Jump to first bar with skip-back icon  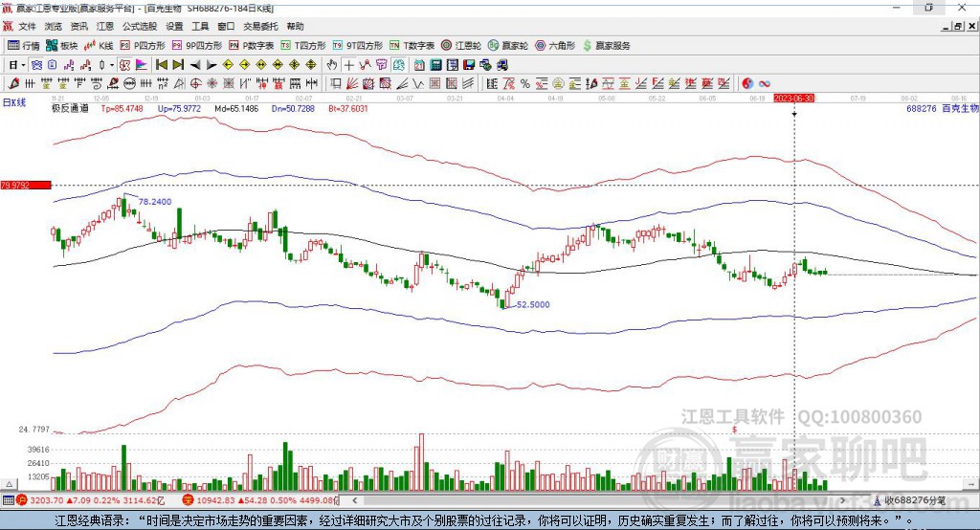[x=161, y=65]
